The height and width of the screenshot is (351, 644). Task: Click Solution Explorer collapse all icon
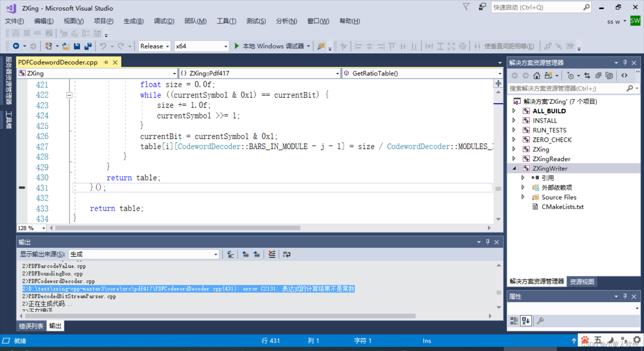pyautogui.click(x=598, y=76)
